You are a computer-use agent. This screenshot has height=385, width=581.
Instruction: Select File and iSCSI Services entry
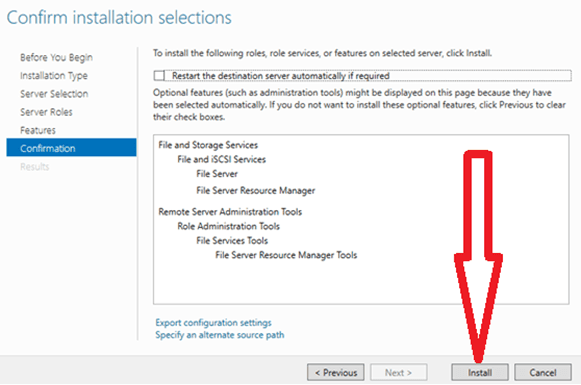pyautogui.click(x=222, y=159)
